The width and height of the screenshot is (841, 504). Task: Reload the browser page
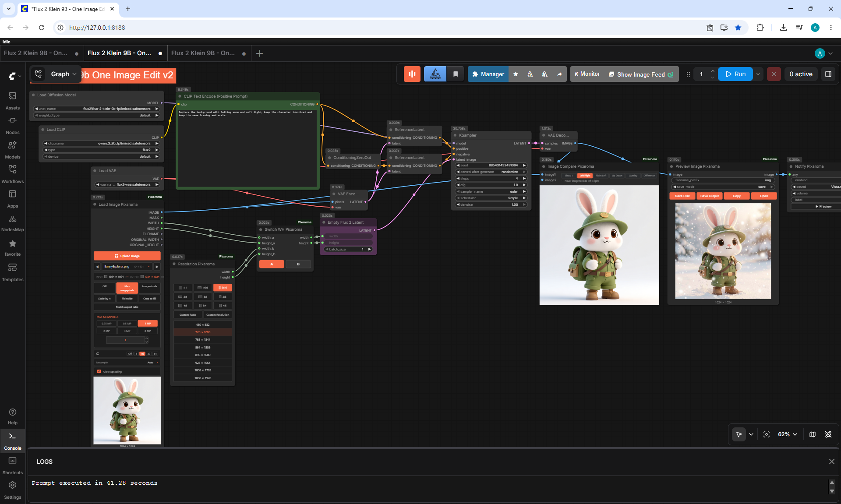42,28
